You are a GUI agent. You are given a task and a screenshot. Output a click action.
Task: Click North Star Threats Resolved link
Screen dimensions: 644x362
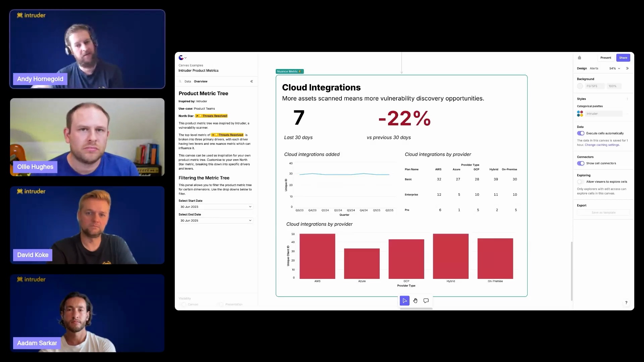tap(211, 116)
